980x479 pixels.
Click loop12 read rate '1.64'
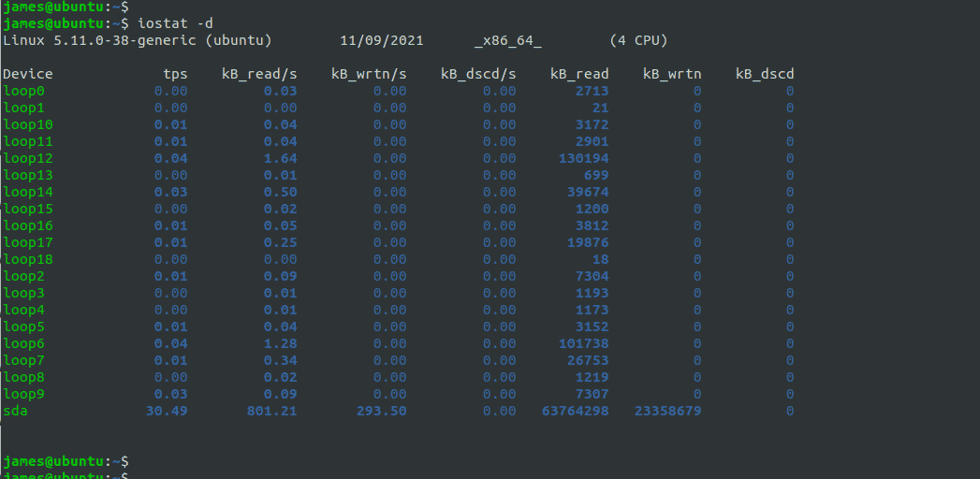(x=280, y=159)
